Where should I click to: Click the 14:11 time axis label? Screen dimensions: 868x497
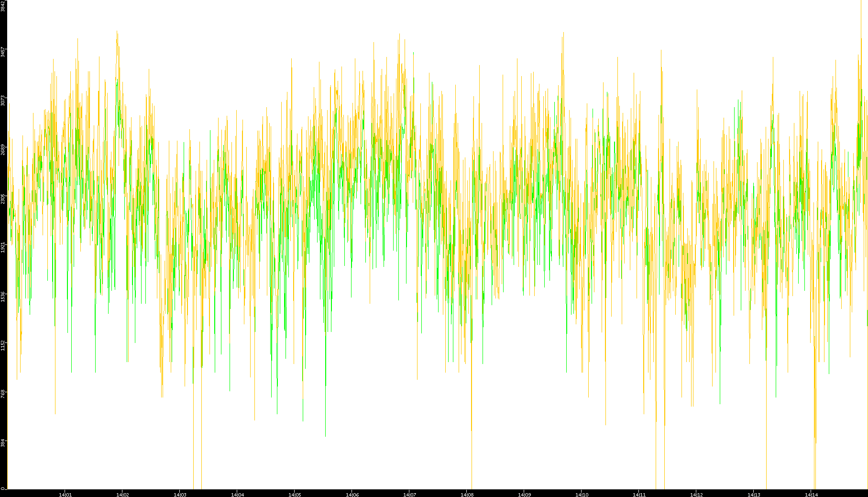639,495
